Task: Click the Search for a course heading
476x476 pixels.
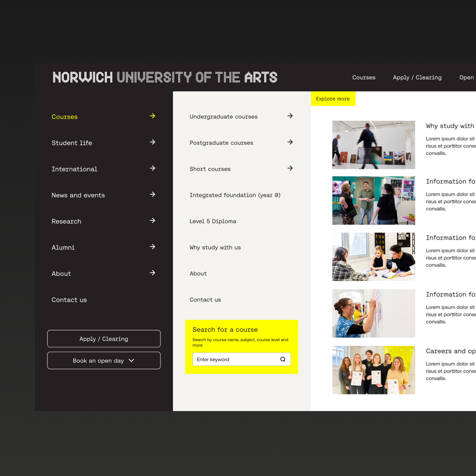Action: (225, 330)
